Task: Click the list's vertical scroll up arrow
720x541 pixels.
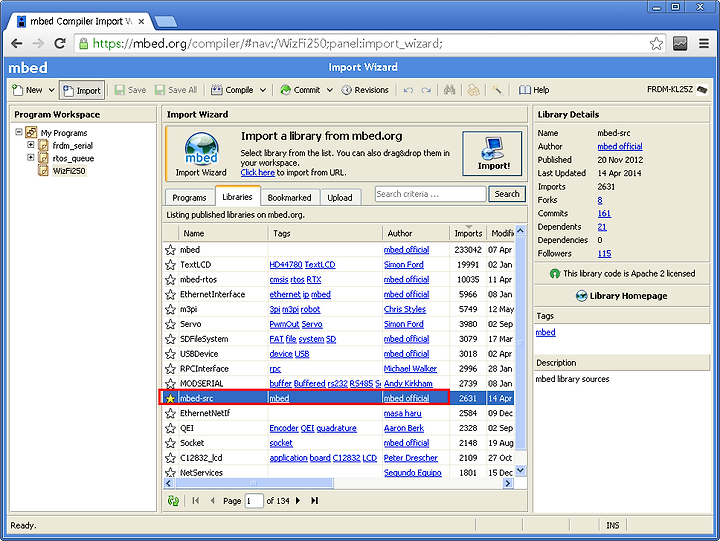Action: [x=520, y=230]
